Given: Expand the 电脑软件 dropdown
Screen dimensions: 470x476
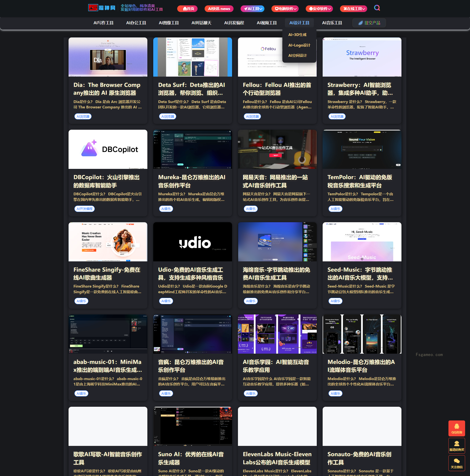Looking at the screenshot, I should pyautogui.click(x=285, y=9).
